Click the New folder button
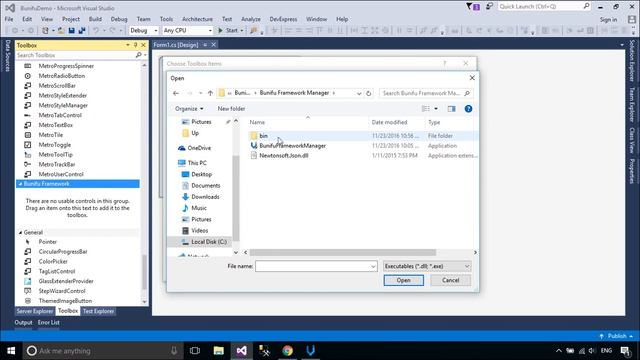This screenshot has width=640, height=360. 231,109
